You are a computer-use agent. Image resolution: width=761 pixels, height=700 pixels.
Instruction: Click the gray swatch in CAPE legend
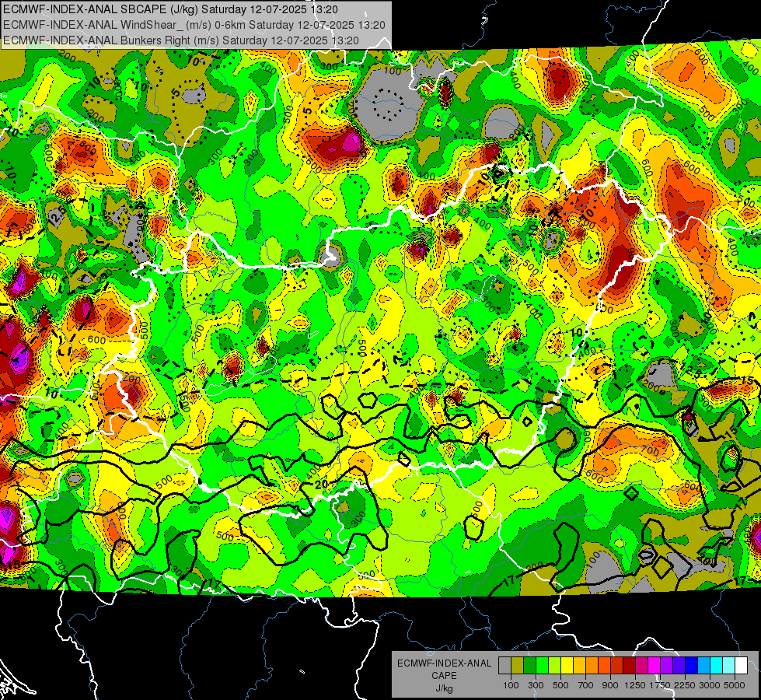coord(504,665)
